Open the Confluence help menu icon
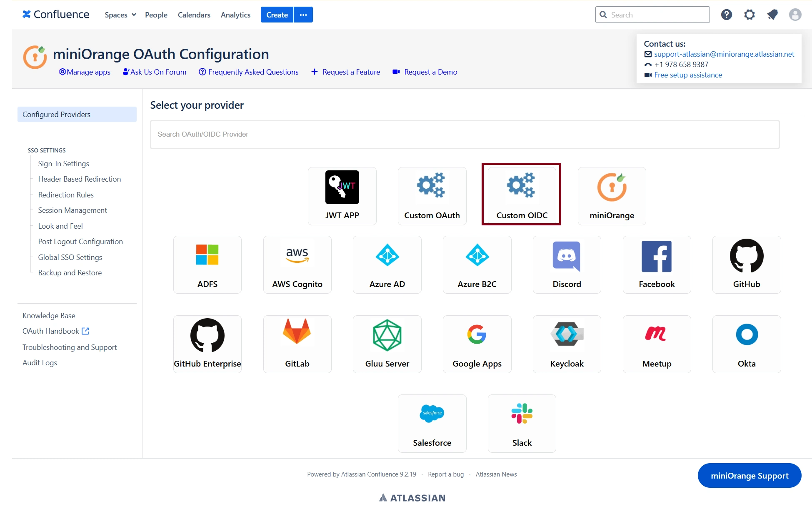The height and width of the screenshot is (514, 812). coord(727,15)
